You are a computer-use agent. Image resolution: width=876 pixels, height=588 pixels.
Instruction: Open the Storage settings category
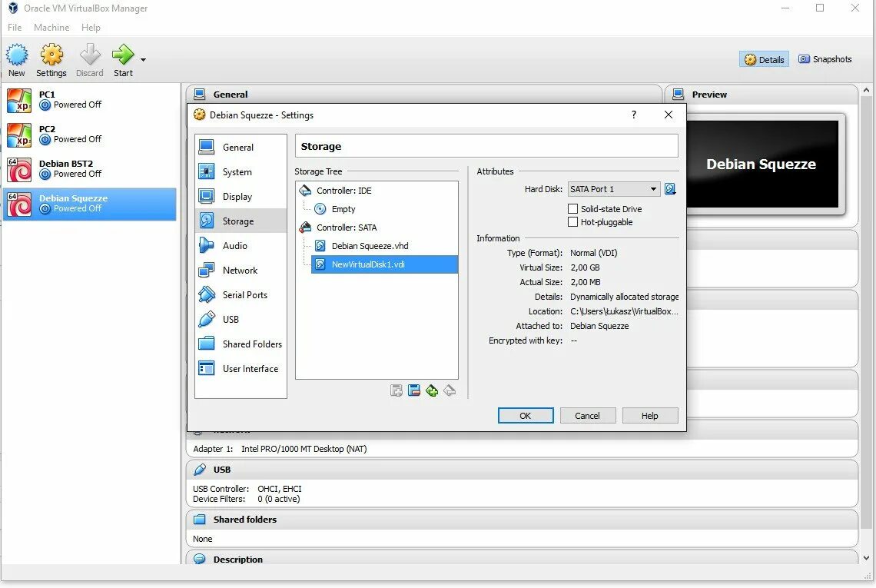(x=241, y=221)
